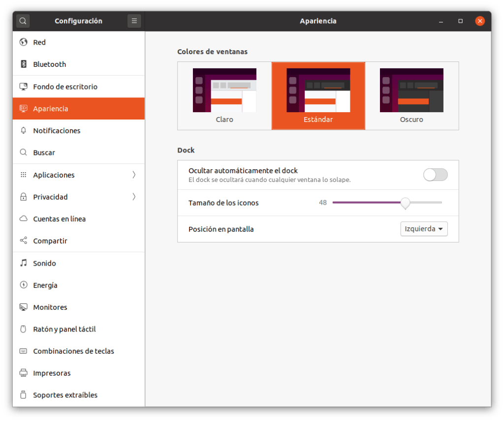Open the Izquierda position dropdown
This screenshot has width=504, height=421.
[424, 229]
